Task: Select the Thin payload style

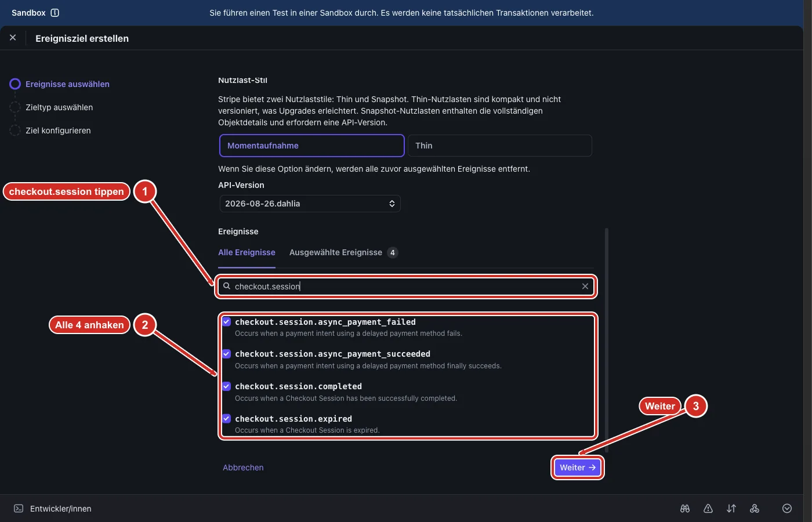Action: pos(500,146)
